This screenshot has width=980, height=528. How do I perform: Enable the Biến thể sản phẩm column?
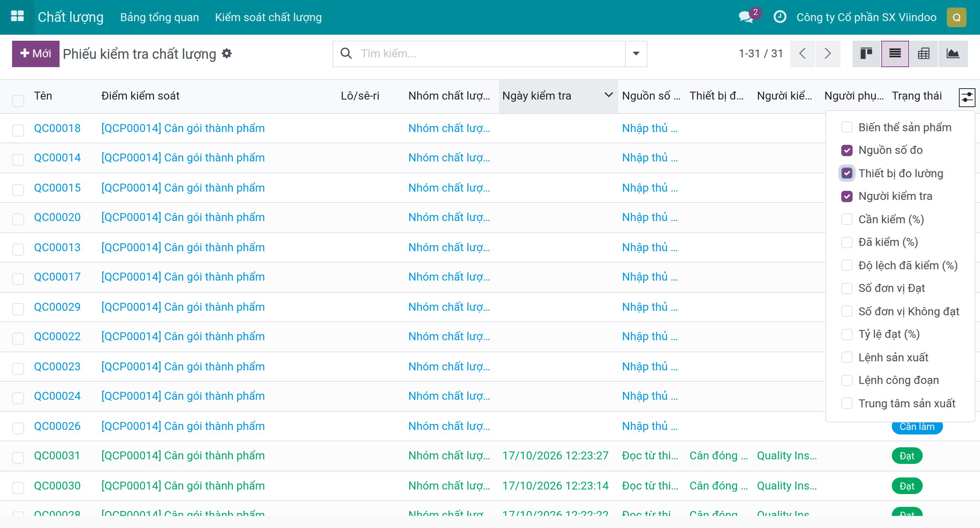(847, 127)
